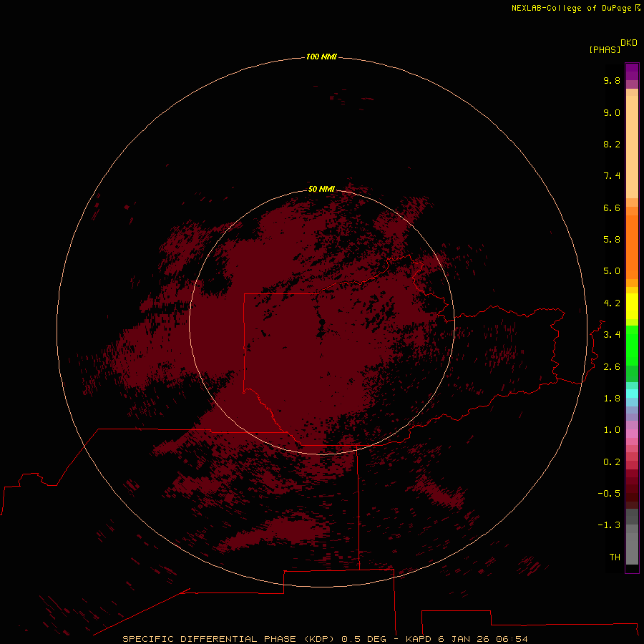Screen dimensions: 644x644
Task: Click the 5.0 value on color scale
Action: [612, 271]
